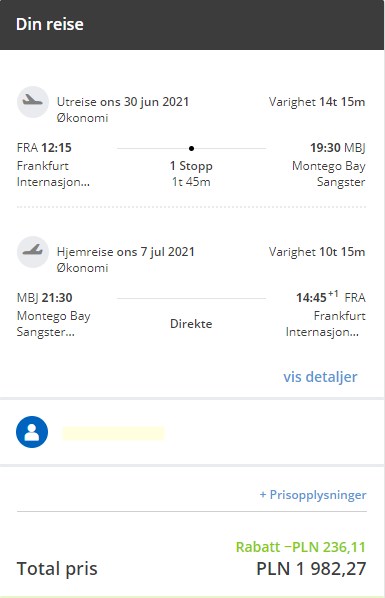Screen dimensions: 385x598
Task: Click 19:30 MBJ arrival time
Action: pyautogui.click(x=338, y=148)
